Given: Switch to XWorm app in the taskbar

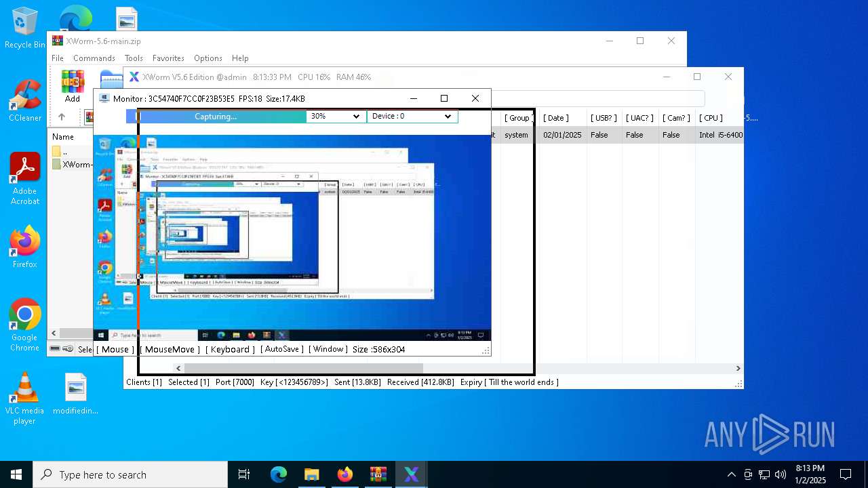Looking at the screenshot, I should pos(411,474).
